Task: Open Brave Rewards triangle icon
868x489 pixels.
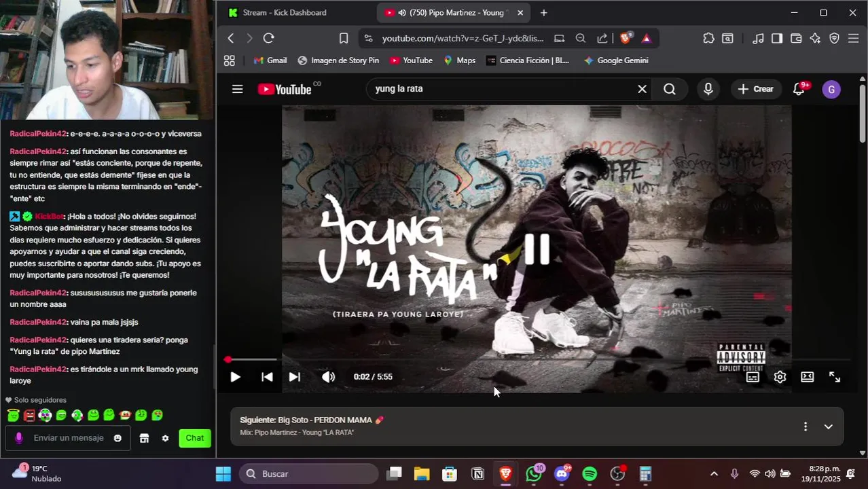Action: 646,39
